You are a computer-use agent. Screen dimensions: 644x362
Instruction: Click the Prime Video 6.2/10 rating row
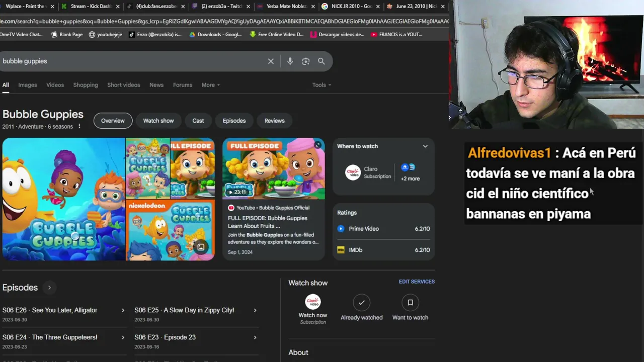(383, 229)
